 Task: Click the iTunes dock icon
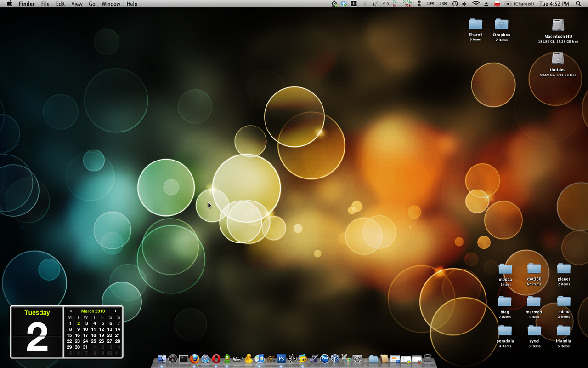coord(260,359)
